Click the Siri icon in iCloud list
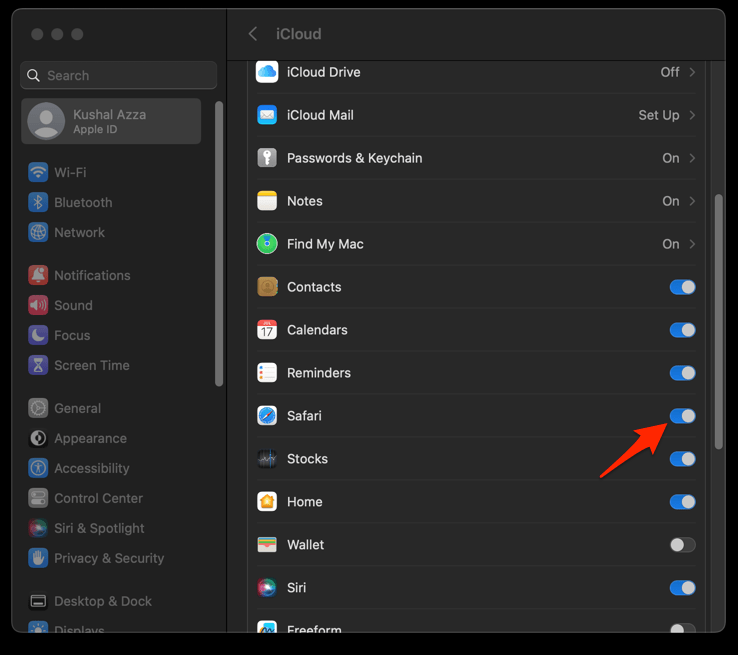Screen dimensions: 738x655 pyautogui.click(x=267, y=588)
